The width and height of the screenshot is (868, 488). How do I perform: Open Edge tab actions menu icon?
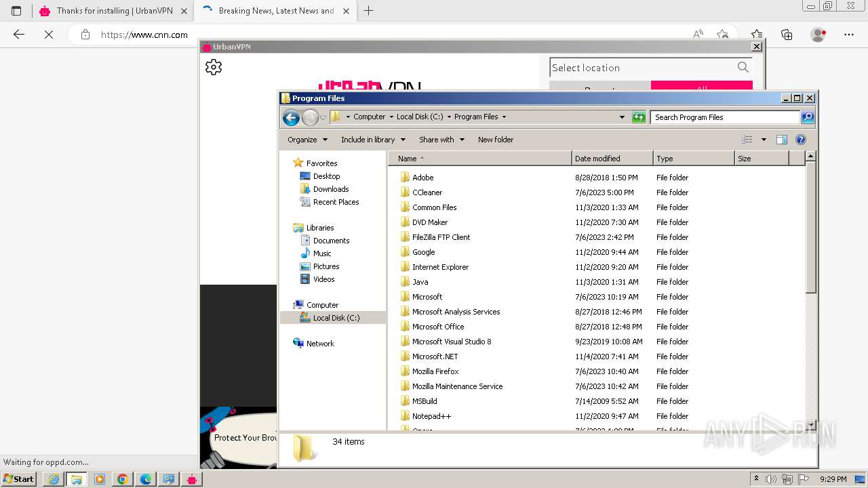[16, 11]
